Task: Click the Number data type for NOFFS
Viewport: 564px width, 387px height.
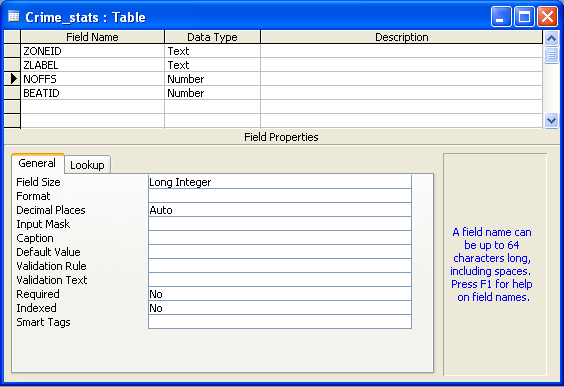Action: 212,79
